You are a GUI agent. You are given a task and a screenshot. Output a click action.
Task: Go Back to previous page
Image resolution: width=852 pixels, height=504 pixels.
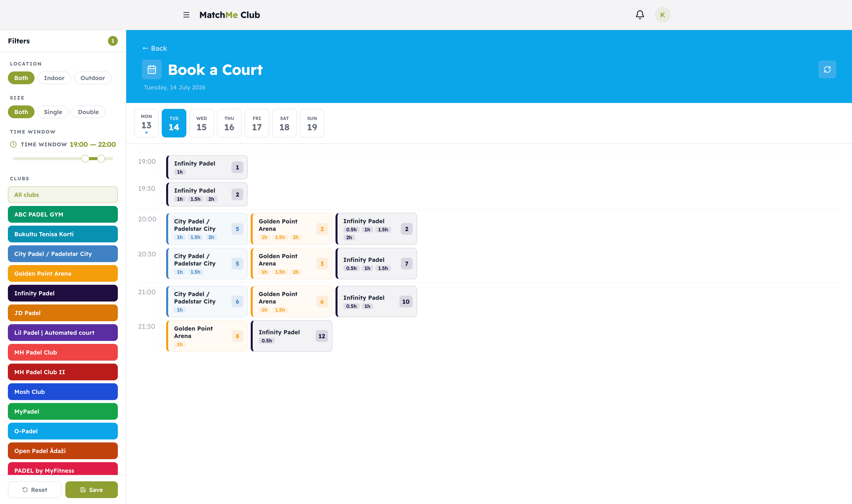[x=155, y=48]
